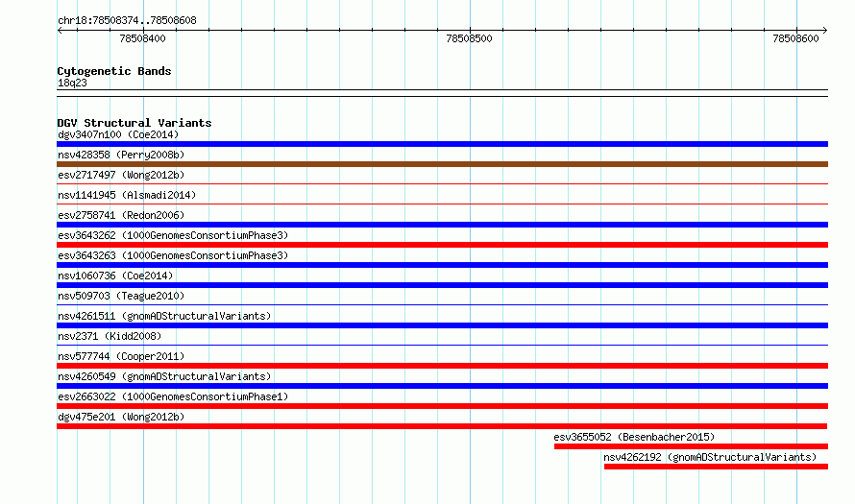855x504 pixels.
Task: Click the brown bar for nsv428358
Action: pyautogui.click(x=442, y=164)
